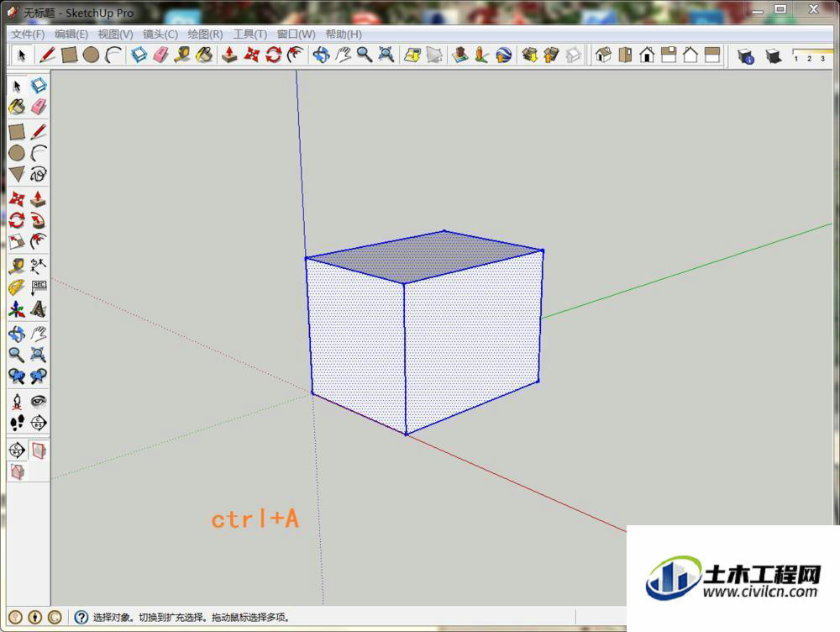Viewport: 840px width, 632px height.
Task: Click the geo-location status bar icon
Action: coord(15,618)
